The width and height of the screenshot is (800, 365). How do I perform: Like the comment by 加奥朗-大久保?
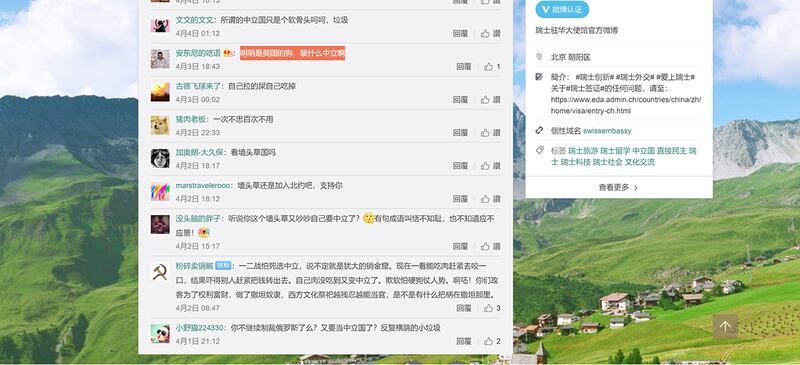point(490,166)
